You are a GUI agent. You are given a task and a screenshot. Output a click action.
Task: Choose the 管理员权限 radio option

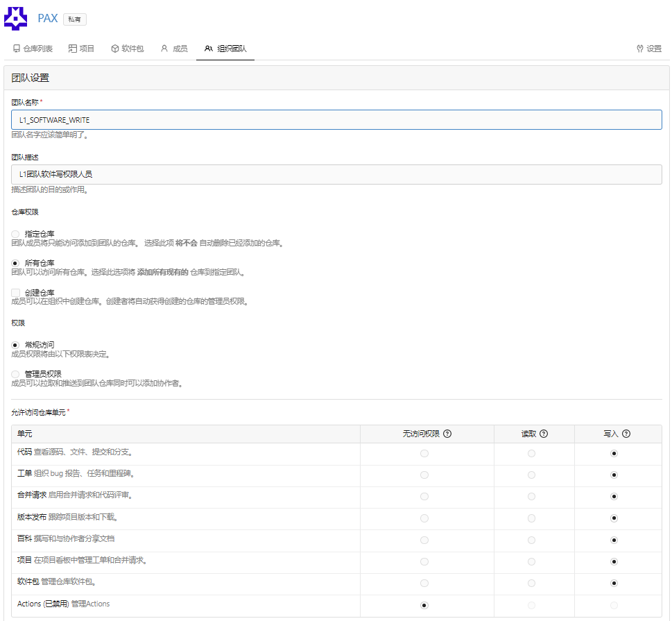point(16,374)
